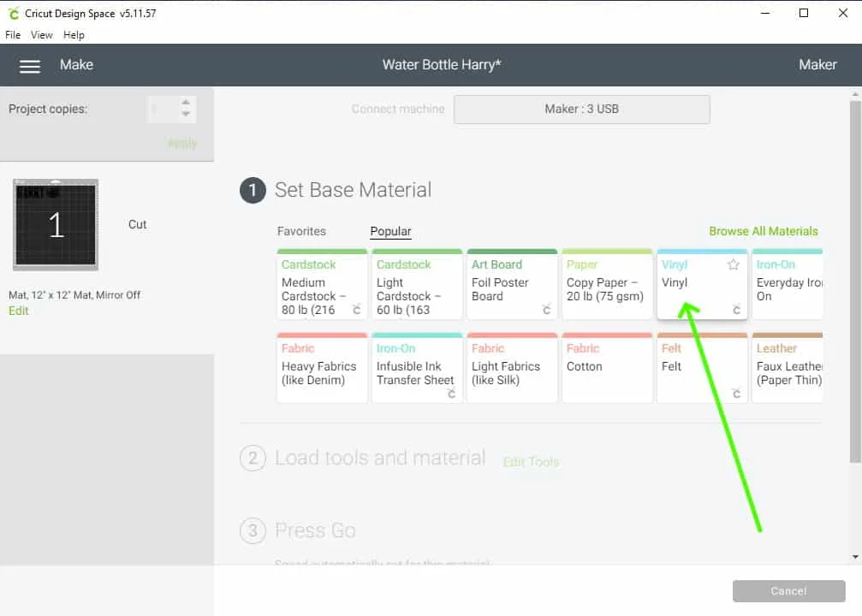Select the Felt material card

tap(702, 368)
